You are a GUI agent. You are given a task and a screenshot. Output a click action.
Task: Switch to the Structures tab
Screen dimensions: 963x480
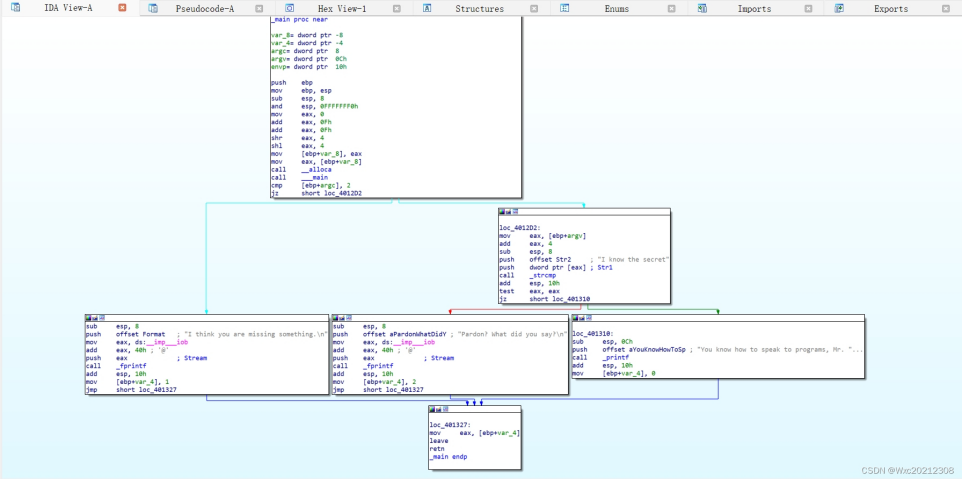coord(479,9)
